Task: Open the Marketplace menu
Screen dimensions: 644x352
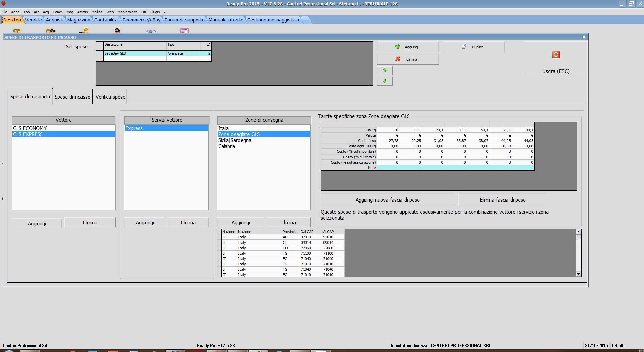Action: (x=127, y=12)
